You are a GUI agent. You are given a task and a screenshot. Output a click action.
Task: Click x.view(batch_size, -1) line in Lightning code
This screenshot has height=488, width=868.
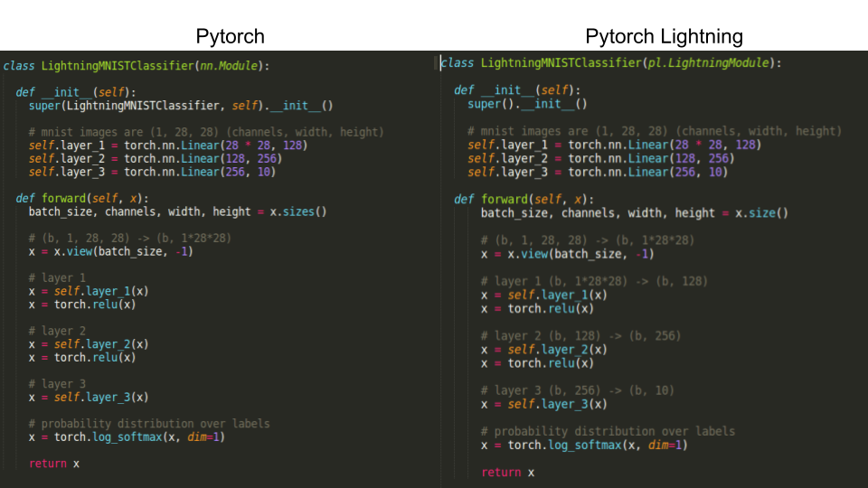pos(568,254)
